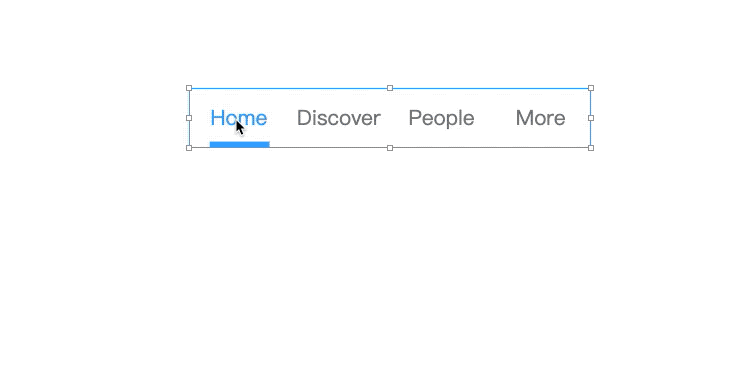Screen dimensions: 750x385
Task: Click the blue underline indicator beneath Home
Action: [x=240, y=144]
